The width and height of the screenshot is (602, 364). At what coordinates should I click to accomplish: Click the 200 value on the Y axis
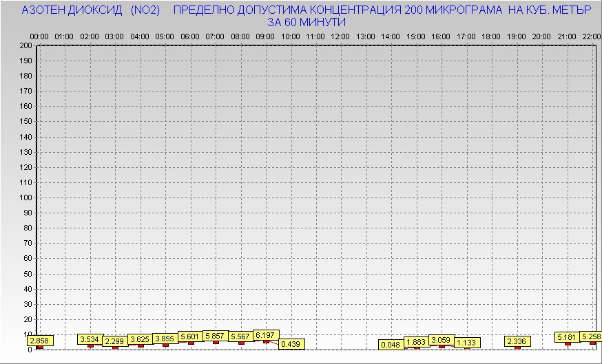click(26, 45)
